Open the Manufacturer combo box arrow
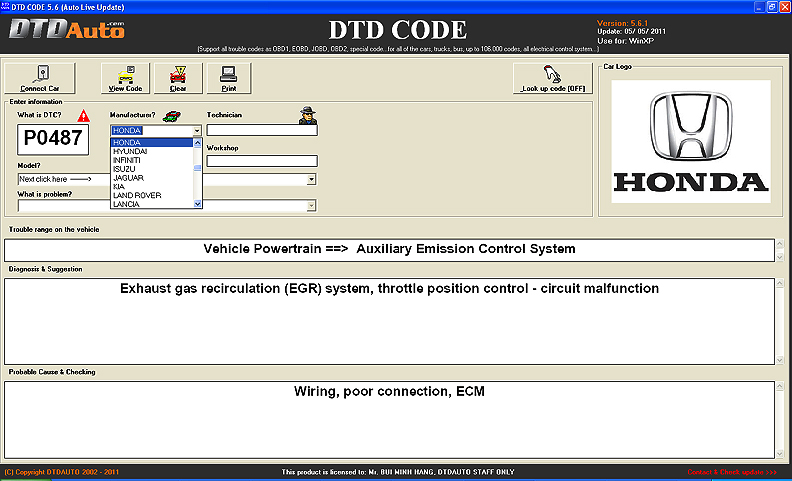This screenshot has width=792, height=481. (x=197, y=131)
